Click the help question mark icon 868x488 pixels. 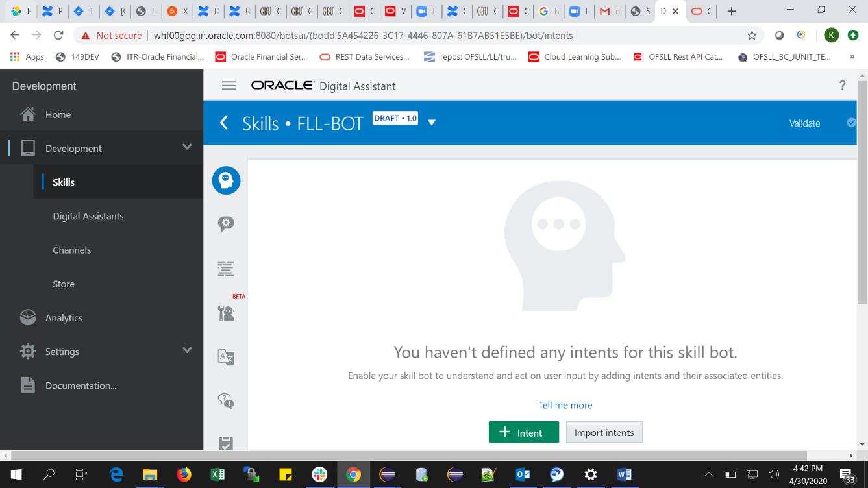coord(843,86)
